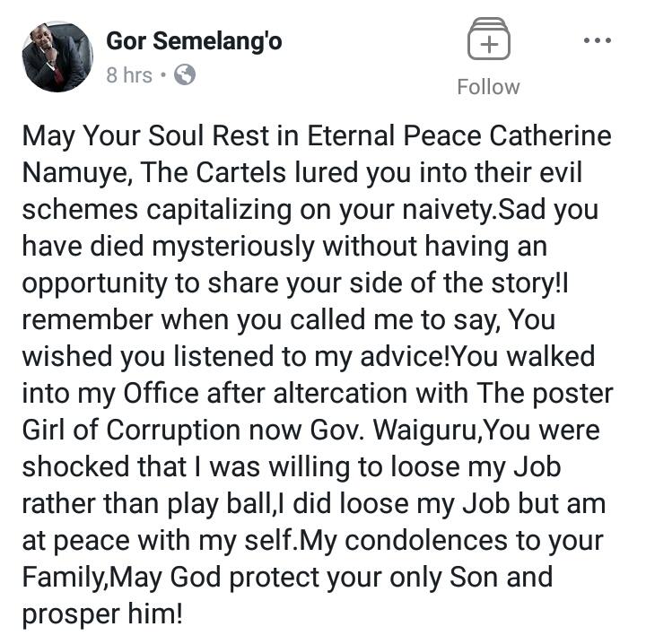This screenshot has height=644, width=646.
Task: Open the three-dots post options menu
Action: point(597,40)
